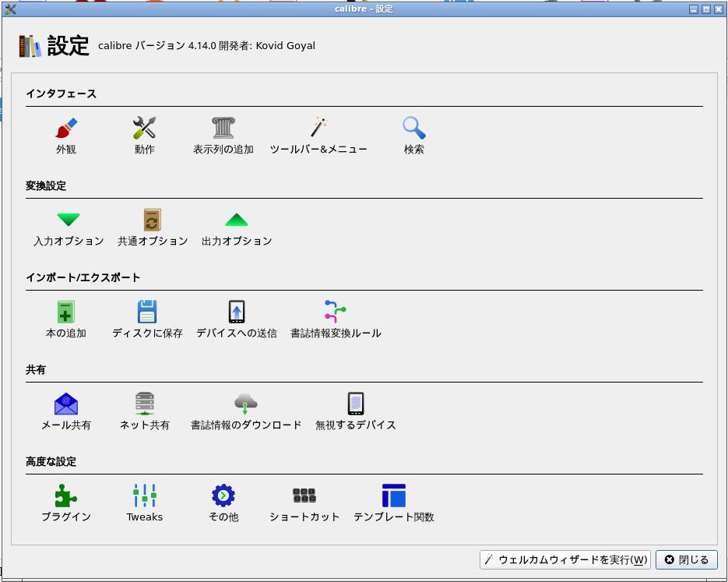Screen dimensions: 728x582
Task: Open メール共有 email sharing settings
Action: point(66,411)
